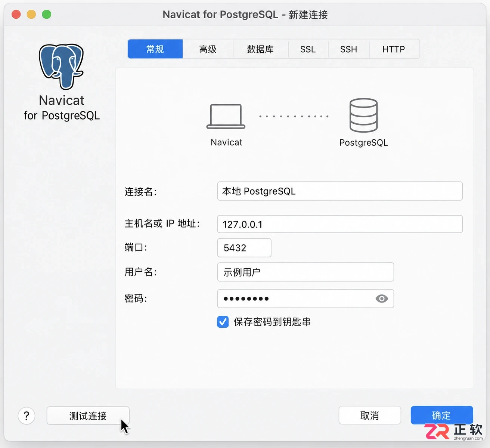Click the 保存密码到钥匙串 label text
The width and height of the screenshot is (490, 448).
pos(272,322)
